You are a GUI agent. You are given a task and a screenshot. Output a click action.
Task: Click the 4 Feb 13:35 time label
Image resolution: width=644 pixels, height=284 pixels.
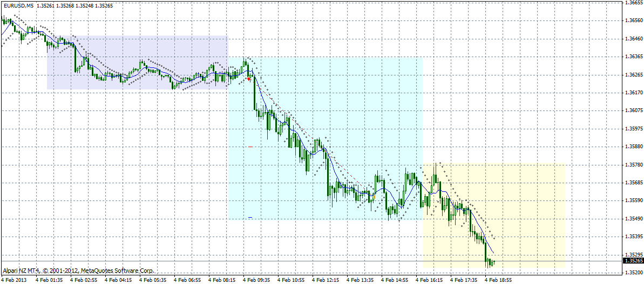coord(360,281)
